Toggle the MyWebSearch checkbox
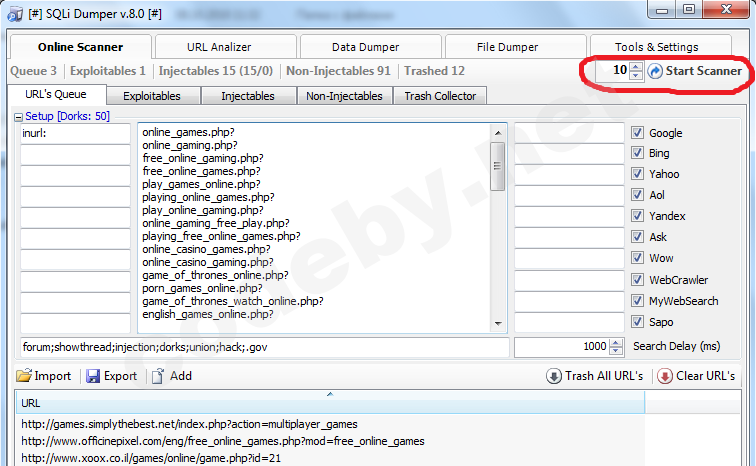This screenshot has width=756, height=466. pyautogui.click(x=637, y=301)
